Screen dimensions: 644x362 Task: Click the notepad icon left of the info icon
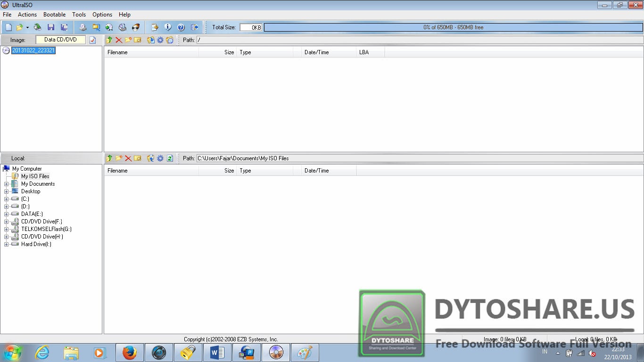[154, 27]
